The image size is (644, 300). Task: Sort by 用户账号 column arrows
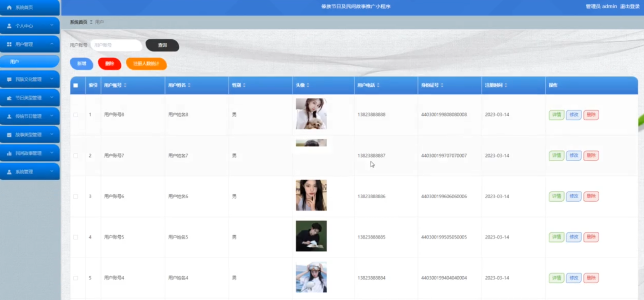coord(125,86)
